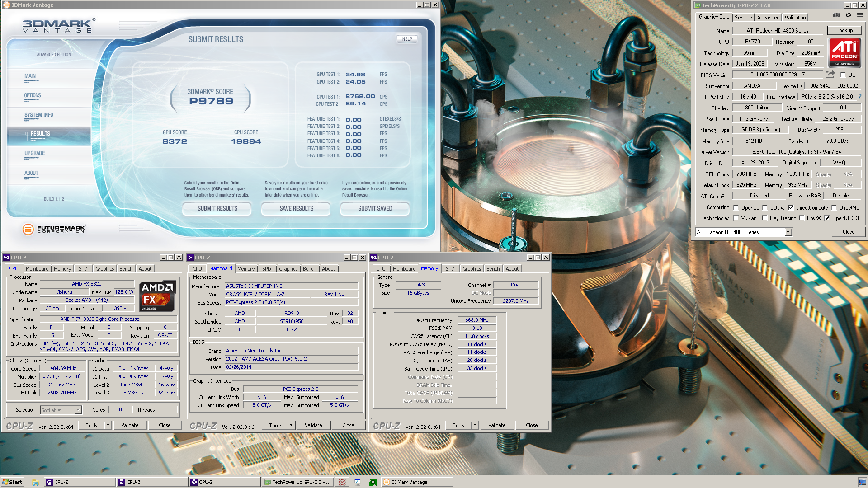Viewport: 868px width, 488px height.
Task: Open Upgrade in 3DMark sidebar
Action: 35,153
